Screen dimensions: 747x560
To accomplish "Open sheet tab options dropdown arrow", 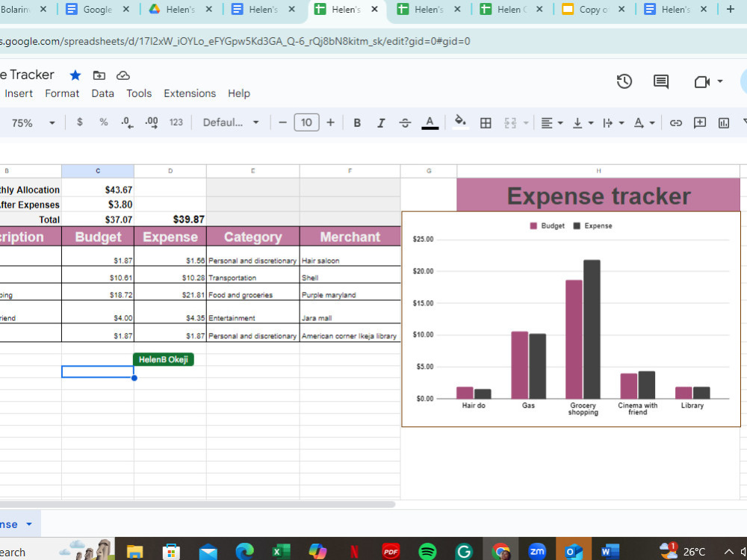I will (x=29, y=524).
